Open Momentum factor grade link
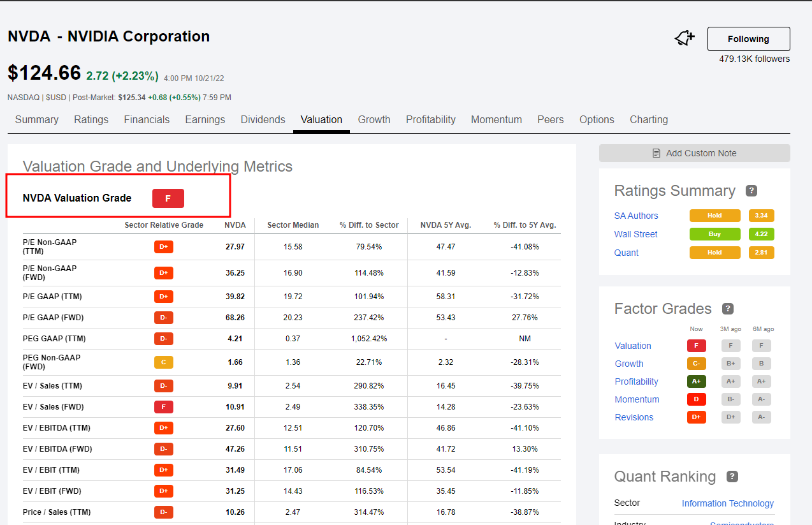 click(x=637, y=399)
